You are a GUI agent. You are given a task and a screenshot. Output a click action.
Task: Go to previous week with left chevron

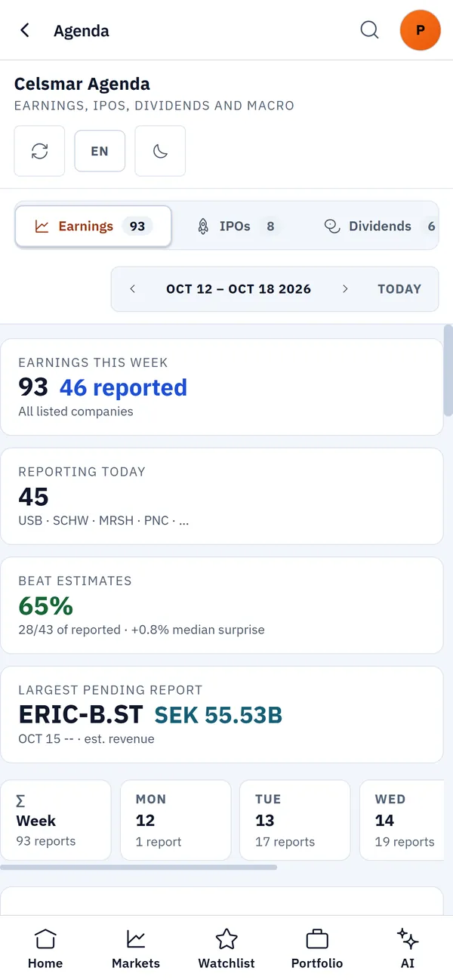pos(133,289)
